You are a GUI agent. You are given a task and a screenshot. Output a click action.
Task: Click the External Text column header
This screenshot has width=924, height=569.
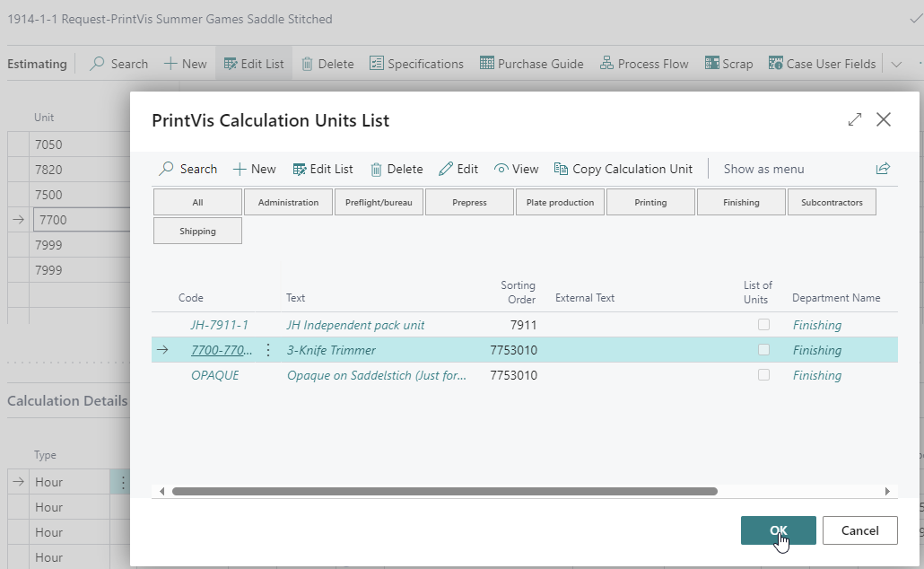click(585, 298)
